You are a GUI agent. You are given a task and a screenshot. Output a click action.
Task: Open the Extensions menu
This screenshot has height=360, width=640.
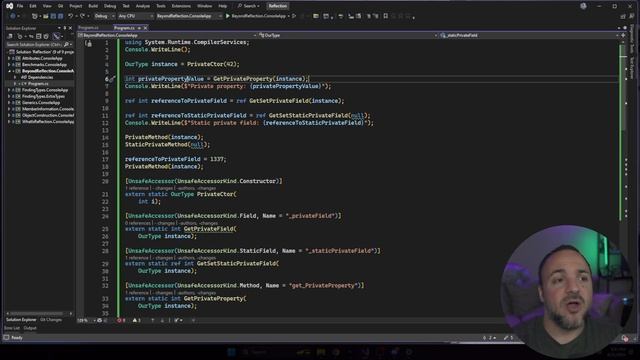tap(181, 6)
